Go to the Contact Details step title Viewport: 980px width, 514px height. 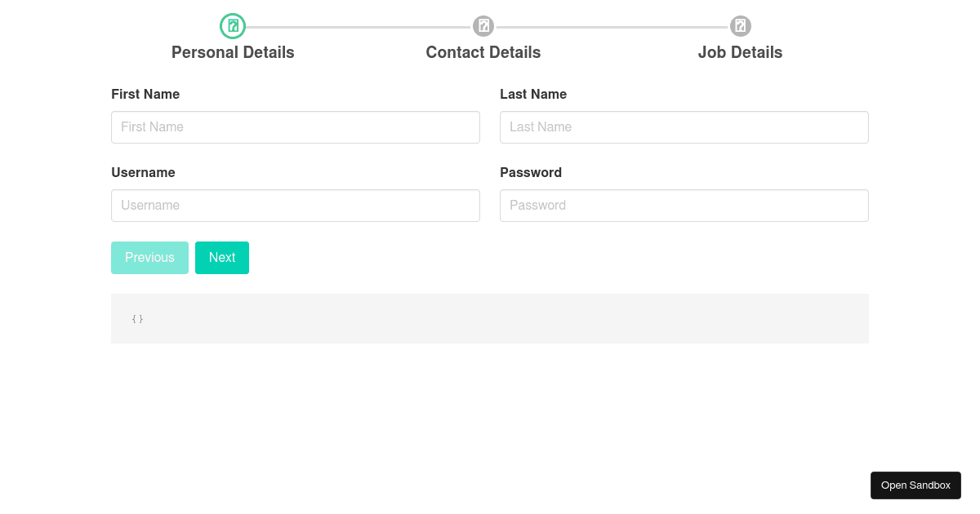click(483, 52)
